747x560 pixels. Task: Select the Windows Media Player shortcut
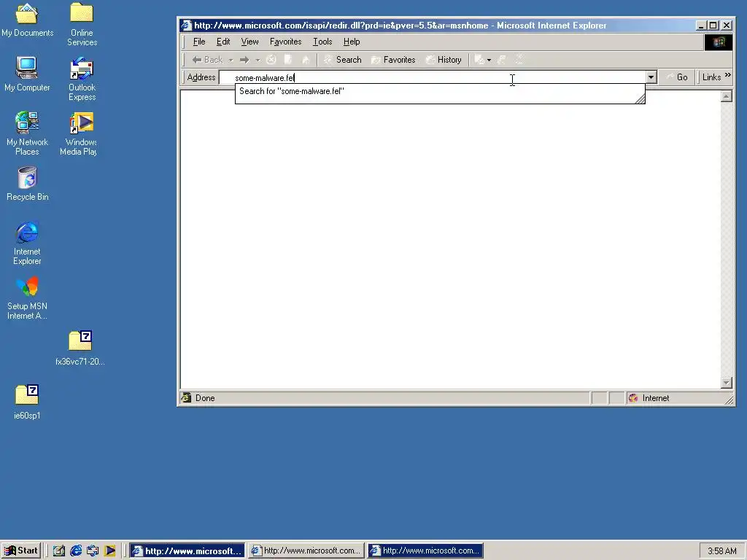coord(79,134)
